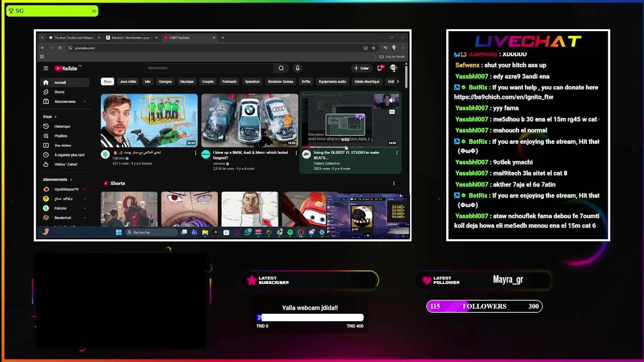This screenshot has width=644, height=362.
Task: Open Abonnements in the sidebar
Action: [x=65, y=102]
